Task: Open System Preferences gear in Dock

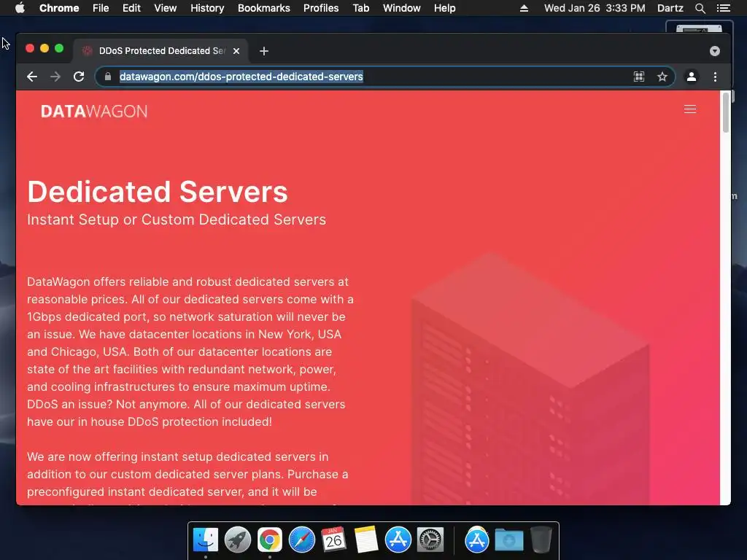Action: click(x=430, y=540)
